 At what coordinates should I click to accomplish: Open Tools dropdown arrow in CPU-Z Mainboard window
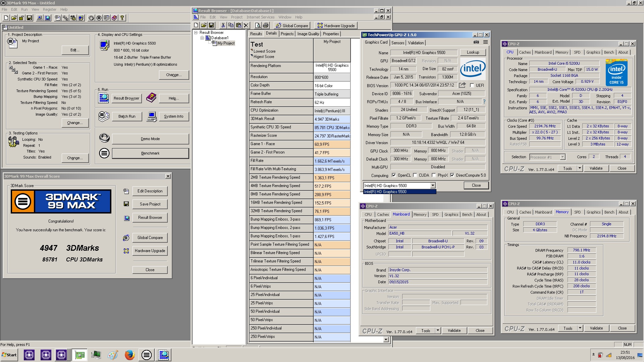438,330
